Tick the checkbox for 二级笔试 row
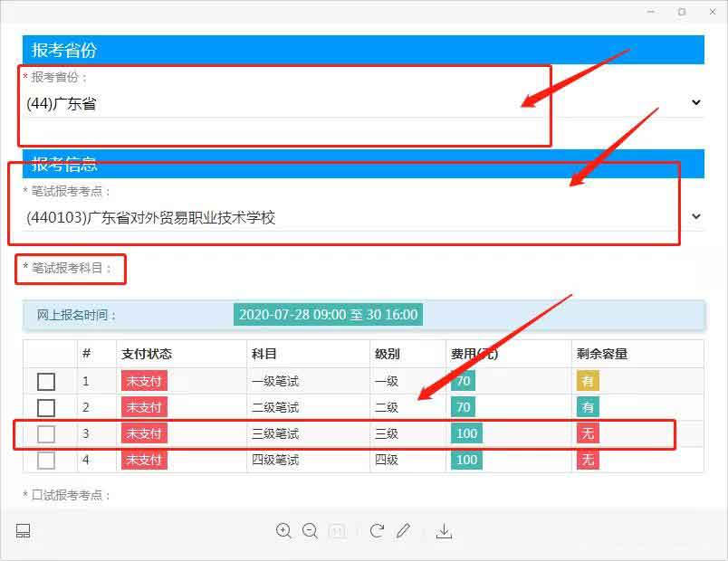 click(x=46, y=408)
